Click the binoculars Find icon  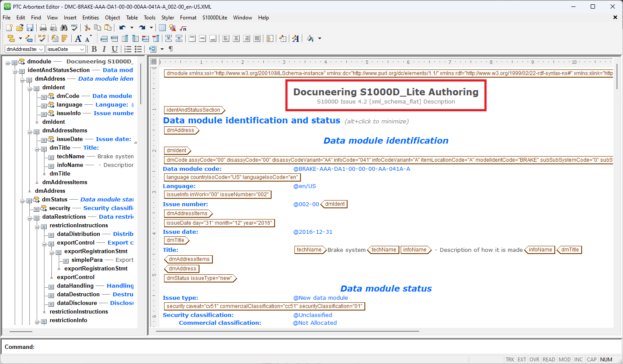64,28
